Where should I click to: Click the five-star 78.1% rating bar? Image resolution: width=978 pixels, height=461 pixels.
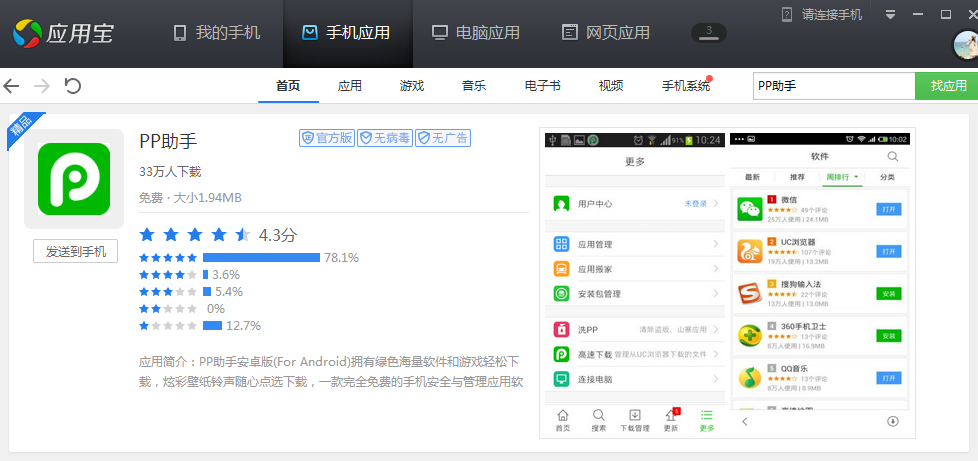[261, 258]
